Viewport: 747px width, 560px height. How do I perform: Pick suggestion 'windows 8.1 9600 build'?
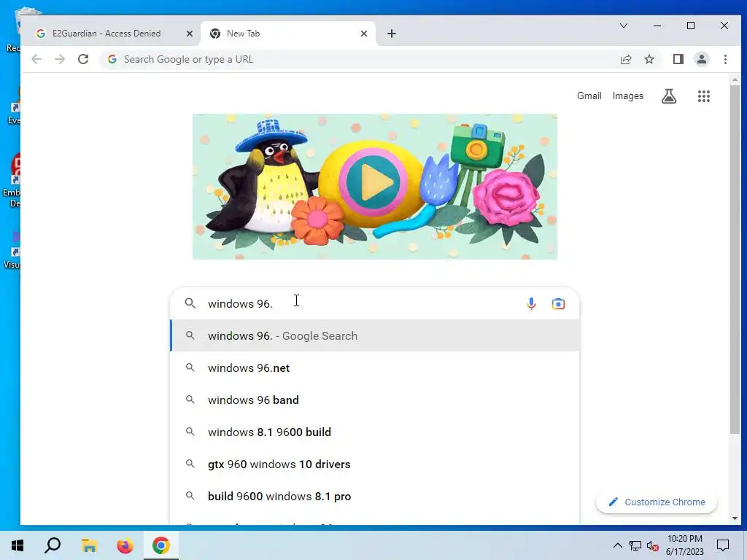click(375, 432)
